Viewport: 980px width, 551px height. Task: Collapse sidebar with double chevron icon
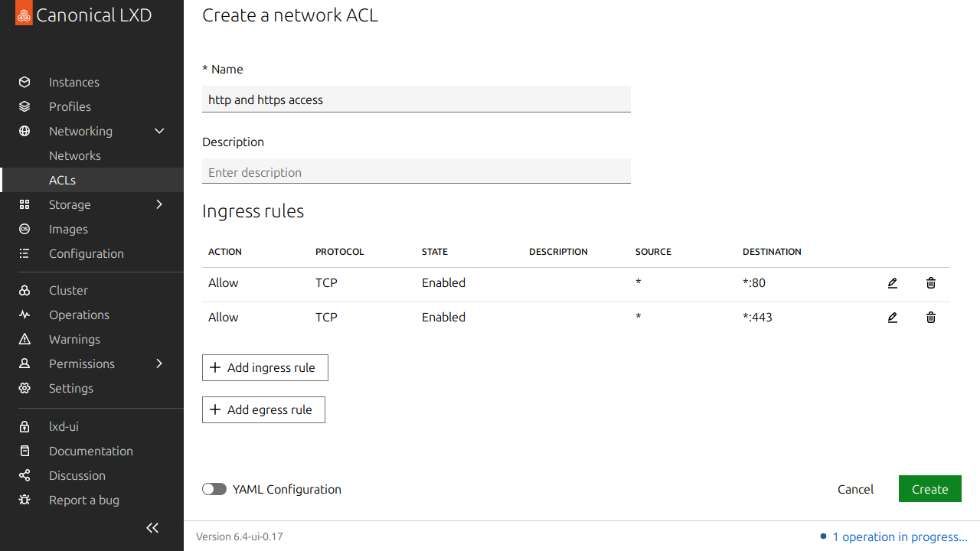coord(152,527)
